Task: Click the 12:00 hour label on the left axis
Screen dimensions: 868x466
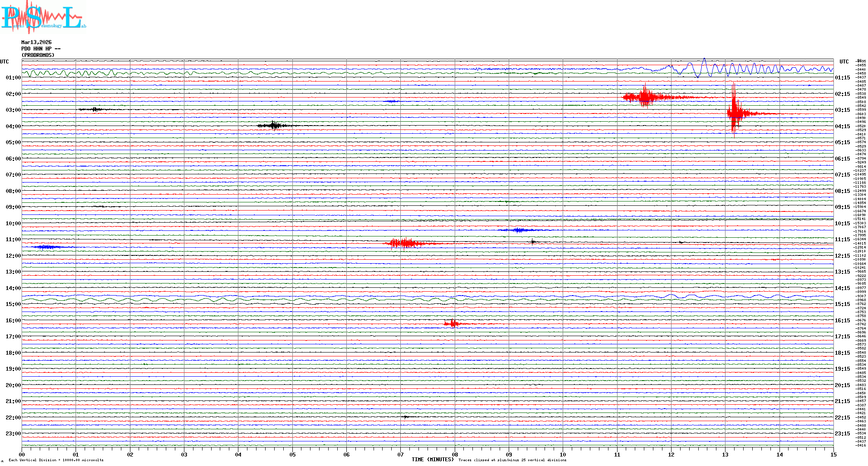Action: pos(13,256)
